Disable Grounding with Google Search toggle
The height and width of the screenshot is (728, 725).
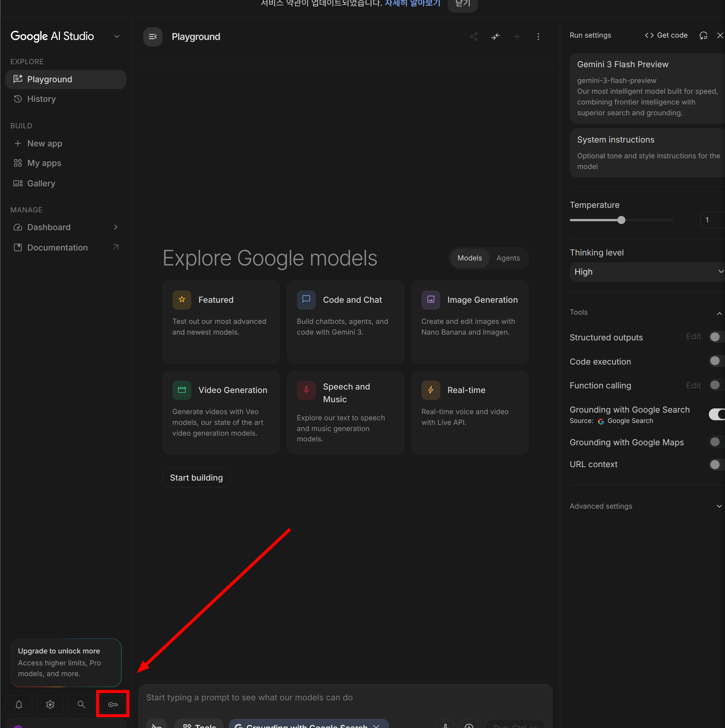point(717,414)
